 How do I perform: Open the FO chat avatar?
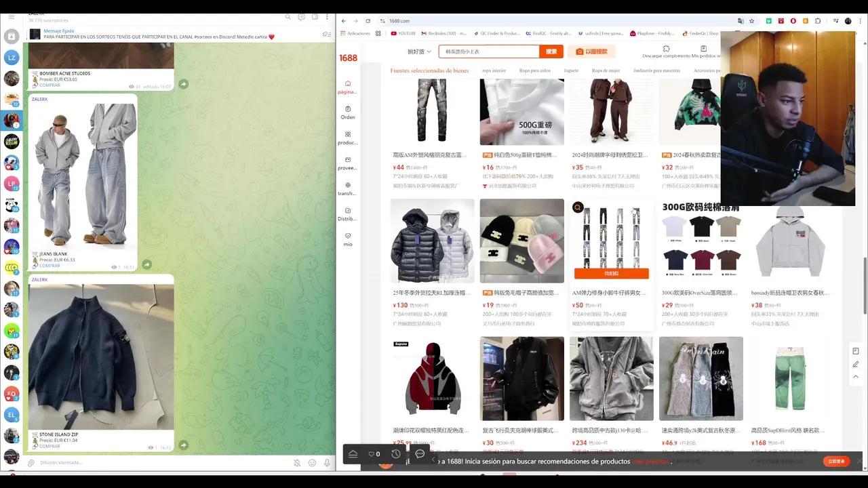click(x=12, y=394)
